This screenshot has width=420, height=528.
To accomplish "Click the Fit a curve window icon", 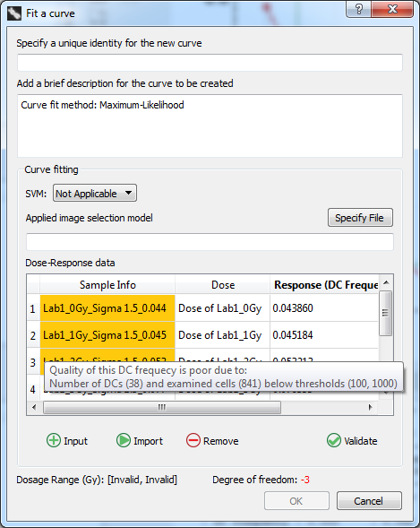I will 14,13.
